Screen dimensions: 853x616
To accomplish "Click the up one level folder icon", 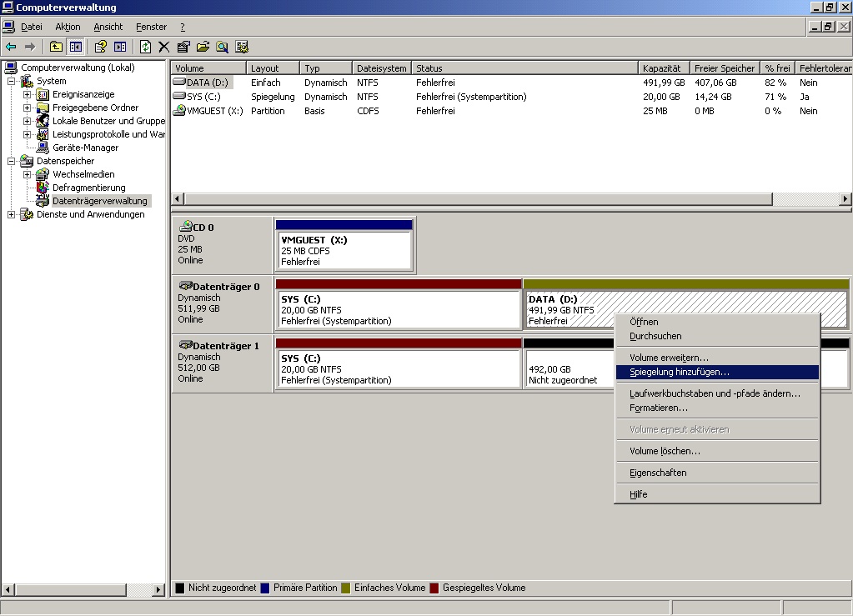I will (x=57, y=47).
